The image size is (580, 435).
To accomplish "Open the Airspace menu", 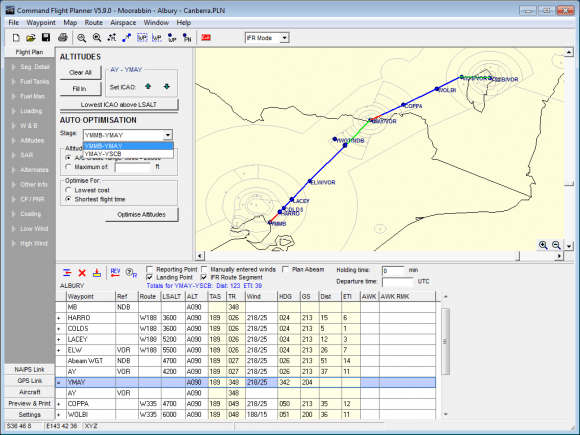I will click(123, 23).
